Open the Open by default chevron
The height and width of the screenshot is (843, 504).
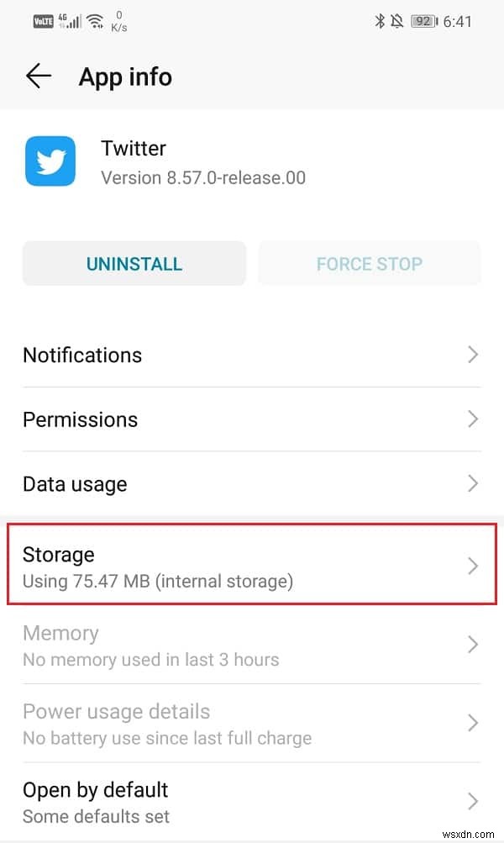473,801
